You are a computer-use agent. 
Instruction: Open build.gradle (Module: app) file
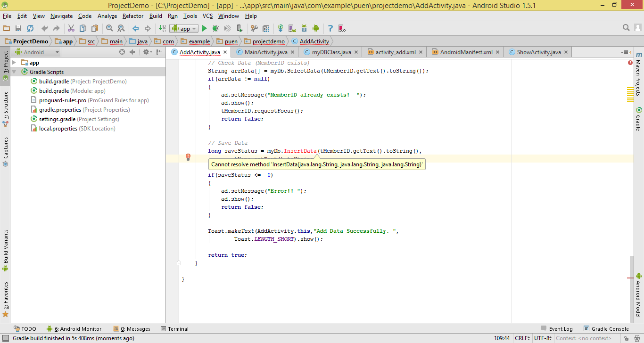(x=72, y=91)
